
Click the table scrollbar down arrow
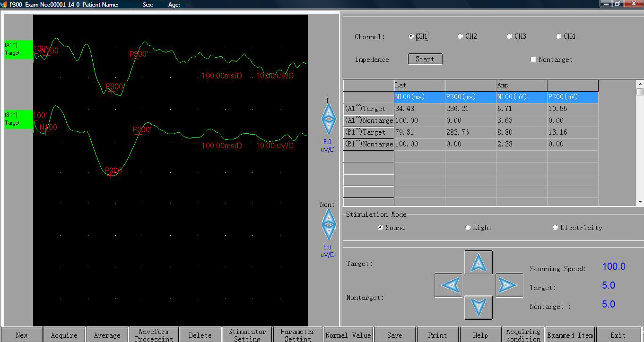pos(640,202)
